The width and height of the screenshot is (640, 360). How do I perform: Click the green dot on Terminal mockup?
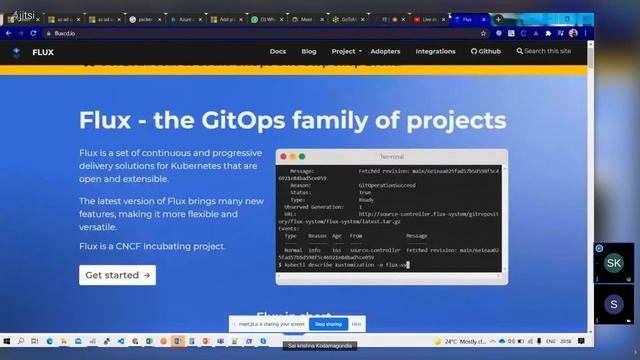(302, 156)
